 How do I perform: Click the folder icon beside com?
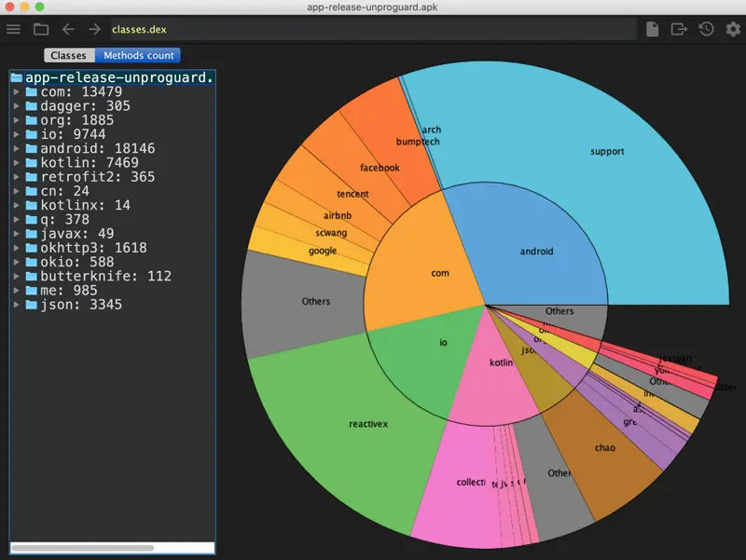pyautogui.click(x=32, y=91)
